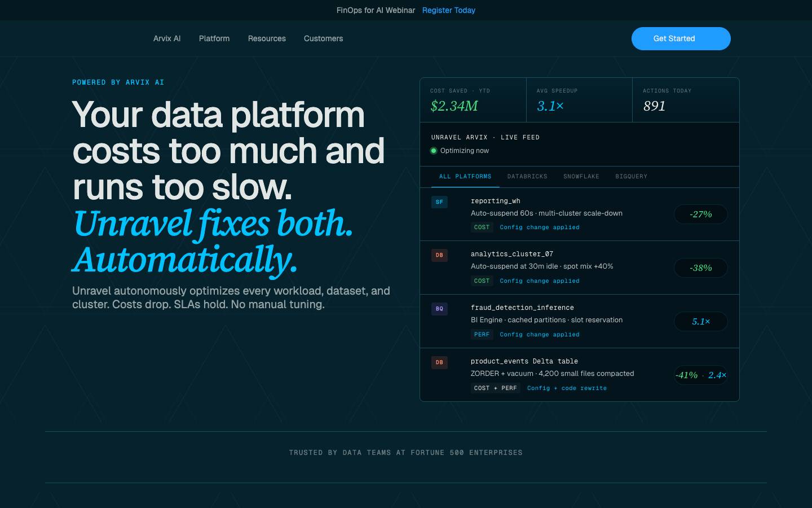
Task: Click the BQ badge for fraud_detection_inference
Action: click(x=439, y=309)
